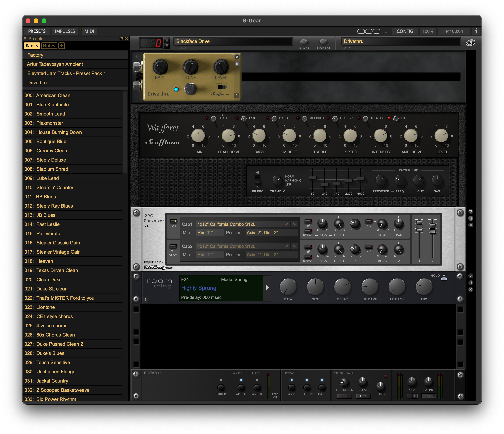Enable Cab2 with its ON/SLAVE switch

click(173, 246)
